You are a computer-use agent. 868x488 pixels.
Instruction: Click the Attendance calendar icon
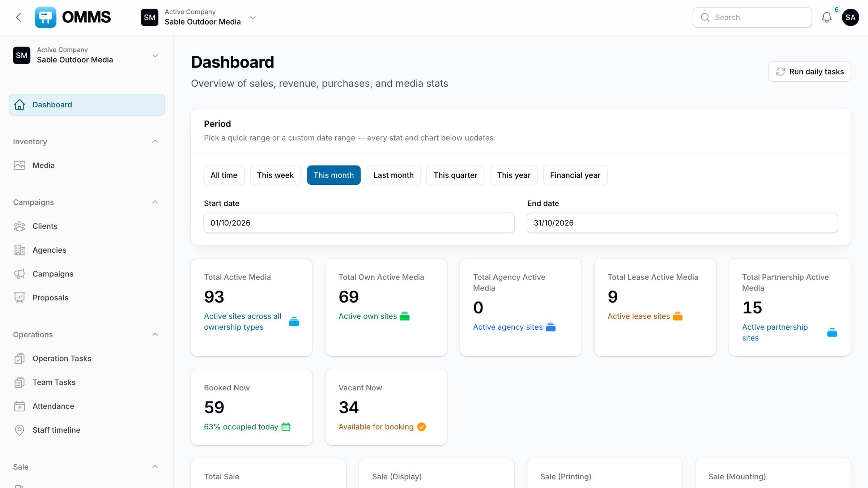(x=20, y=406)
